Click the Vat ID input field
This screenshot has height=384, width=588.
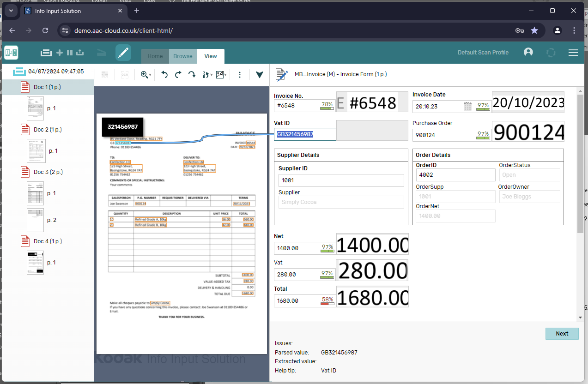(305, 134)
